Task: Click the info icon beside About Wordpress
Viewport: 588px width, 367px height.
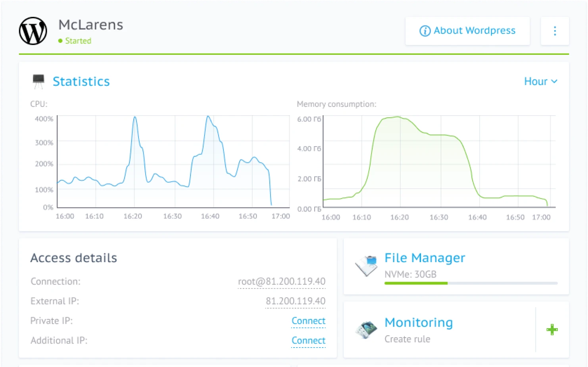Action: point(425,31)
